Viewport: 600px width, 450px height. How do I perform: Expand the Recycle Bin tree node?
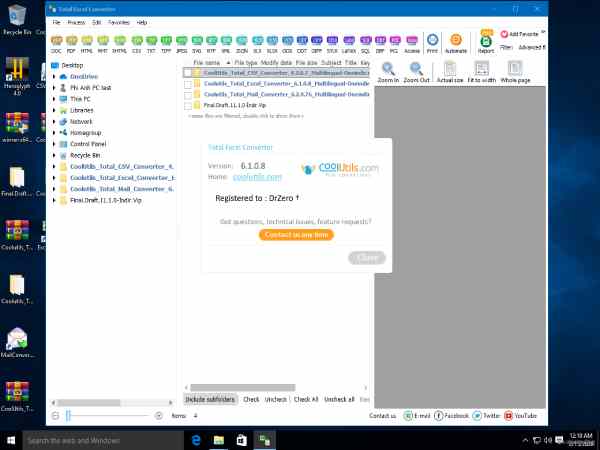(x=54, y=155)
